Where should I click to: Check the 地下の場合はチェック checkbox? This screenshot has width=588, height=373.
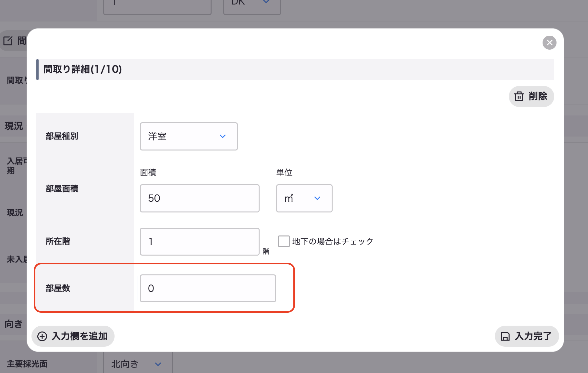(x=284, y=241)
